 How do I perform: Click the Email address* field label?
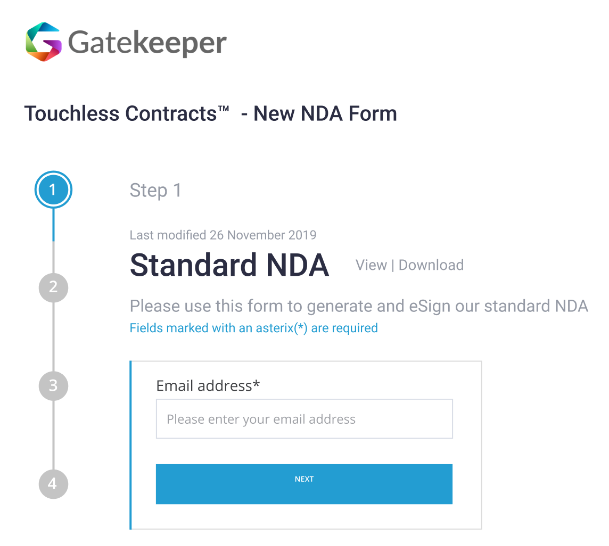tap(208, 386)
